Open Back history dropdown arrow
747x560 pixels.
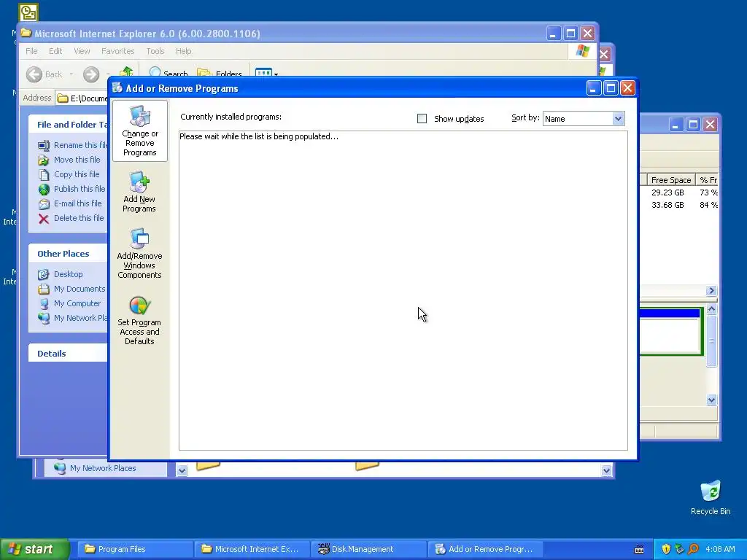pyautogui.click(x=71, y=74)
